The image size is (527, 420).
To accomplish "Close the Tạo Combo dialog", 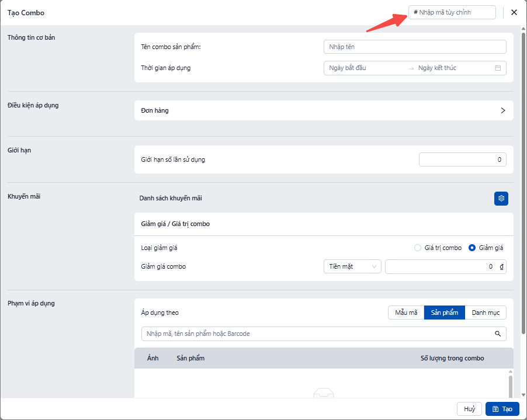I will click(514, 12).
